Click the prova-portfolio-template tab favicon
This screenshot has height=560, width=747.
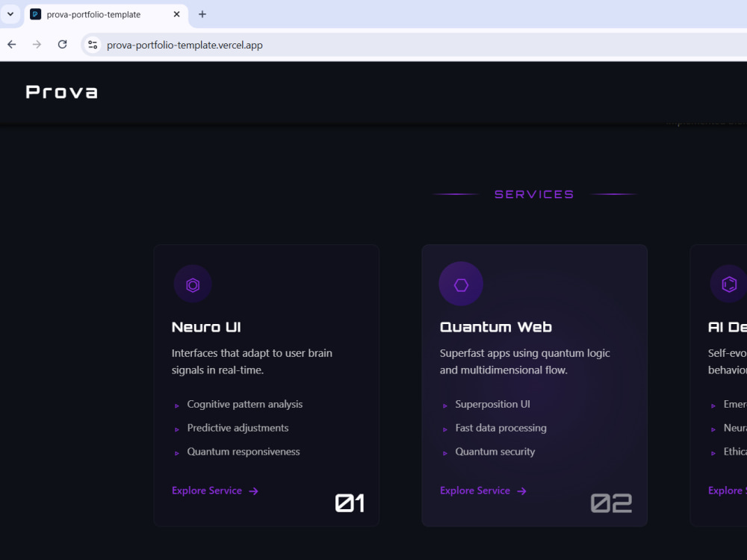tap(35, 14)
